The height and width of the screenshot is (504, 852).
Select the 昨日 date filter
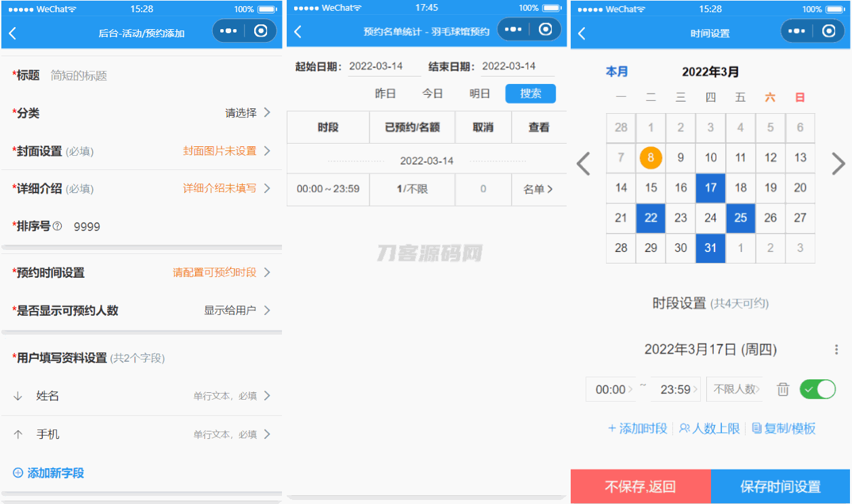click(385, 93)
